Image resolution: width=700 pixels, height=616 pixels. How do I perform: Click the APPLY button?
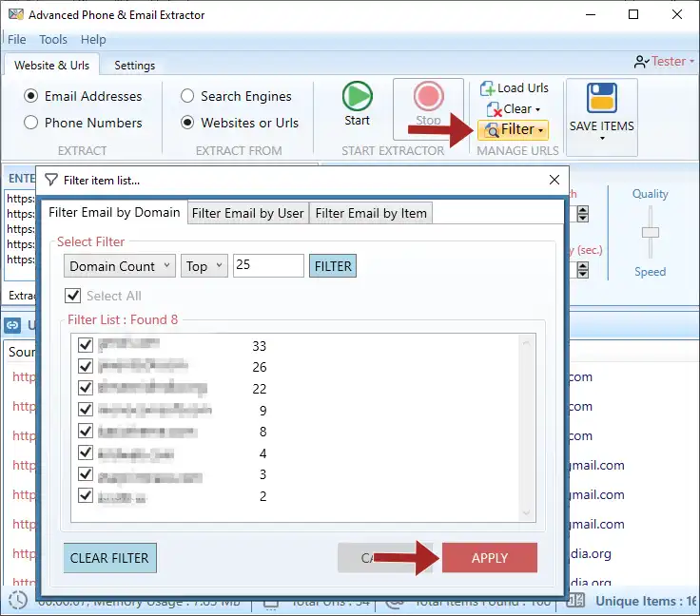[x=490, y=558]
